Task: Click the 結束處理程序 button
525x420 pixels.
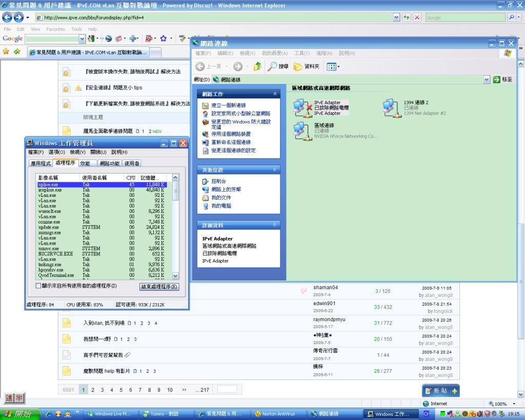Action: [x=159, y=287]
